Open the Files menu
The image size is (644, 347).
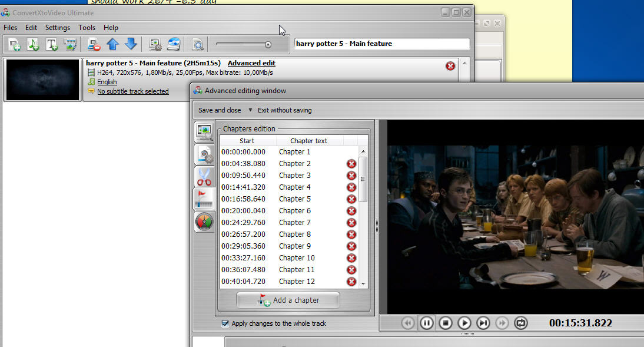pyautogui.click(x=10, y=28)
